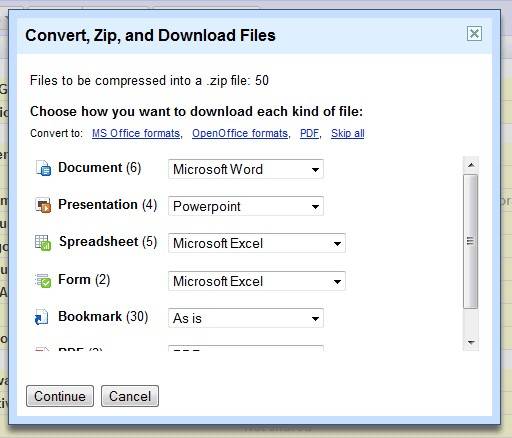This screenshot has height=438, width=512.
Task: Click the 'Choose how you want to download' heading
Action: [196, 112]
